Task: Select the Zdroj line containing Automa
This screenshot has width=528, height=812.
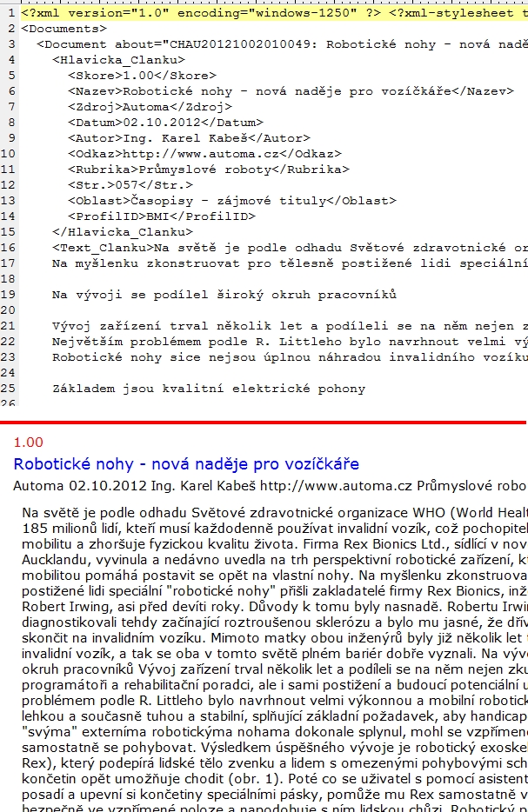Action: click(150, 107)
